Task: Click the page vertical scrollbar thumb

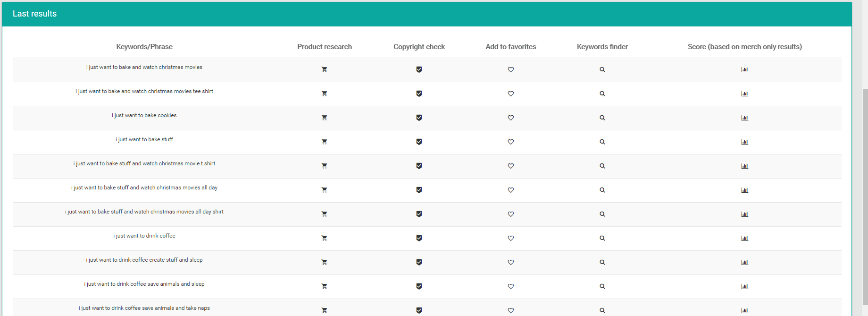Action: coord(865,196)
